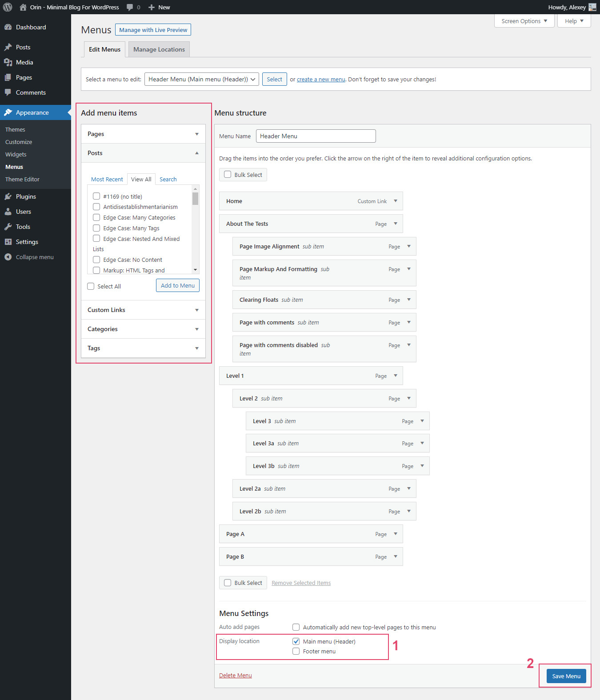Click the Collapse menu arrow icon
Screen dimensions: 600x700
pos(8,257)
